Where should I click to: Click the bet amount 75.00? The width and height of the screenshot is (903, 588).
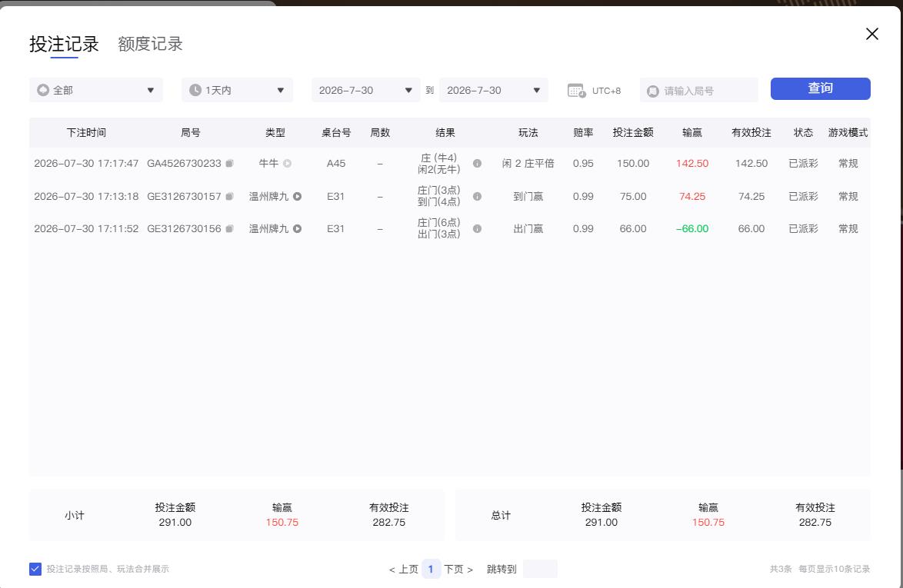(x=633, y=196)
